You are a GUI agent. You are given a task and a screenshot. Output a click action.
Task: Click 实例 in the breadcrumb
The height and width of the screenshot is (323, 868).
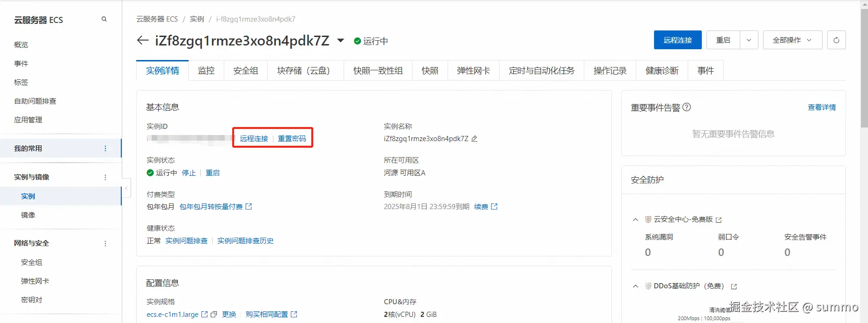pyautogui.click(x=197, y=19)
